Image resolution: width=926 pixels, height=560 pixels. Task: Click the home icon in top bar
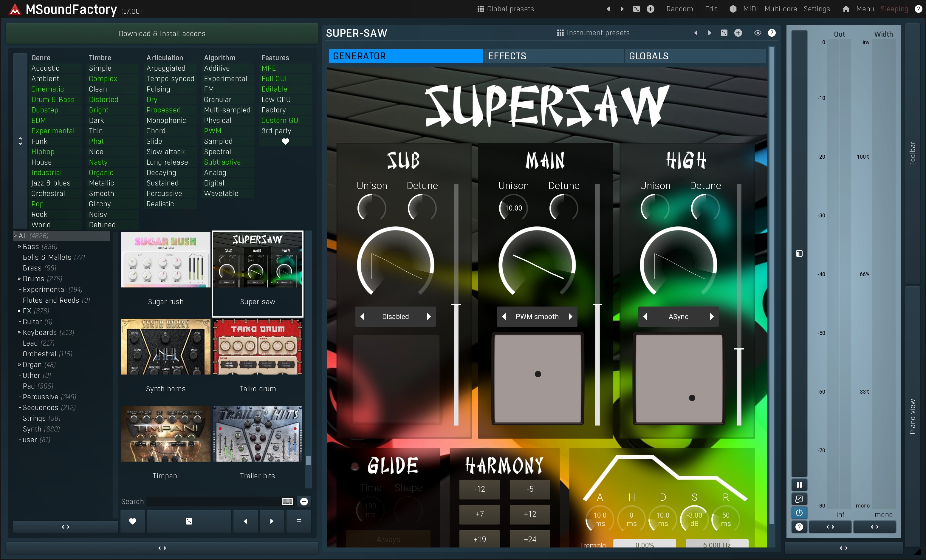(846, 9)
